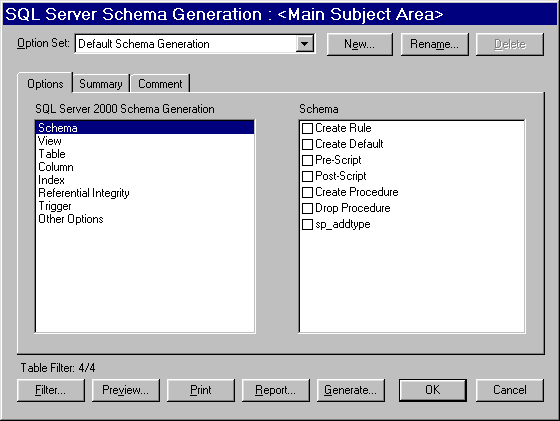Tick the Post-Script checkbox

[307, 176]
